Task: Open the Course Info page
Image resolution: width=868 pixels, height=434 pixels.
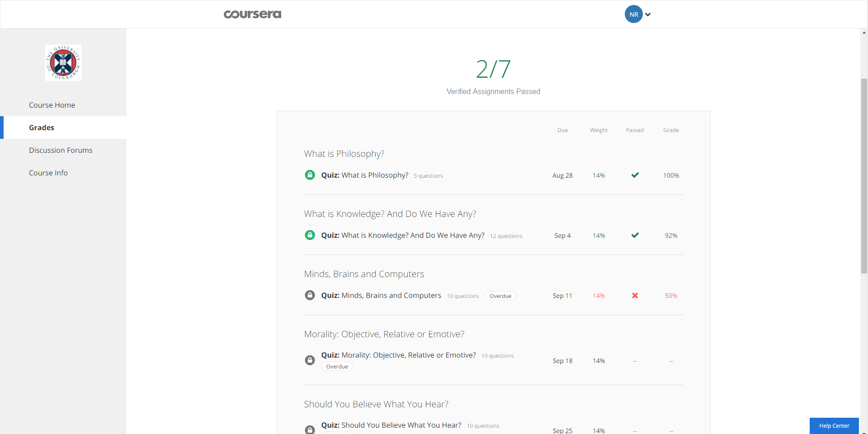Action: click(48, 173)
